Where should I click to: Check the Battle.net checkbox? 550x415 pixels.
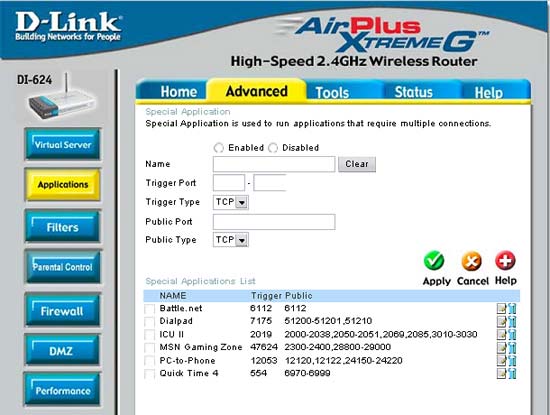[149, 309]
